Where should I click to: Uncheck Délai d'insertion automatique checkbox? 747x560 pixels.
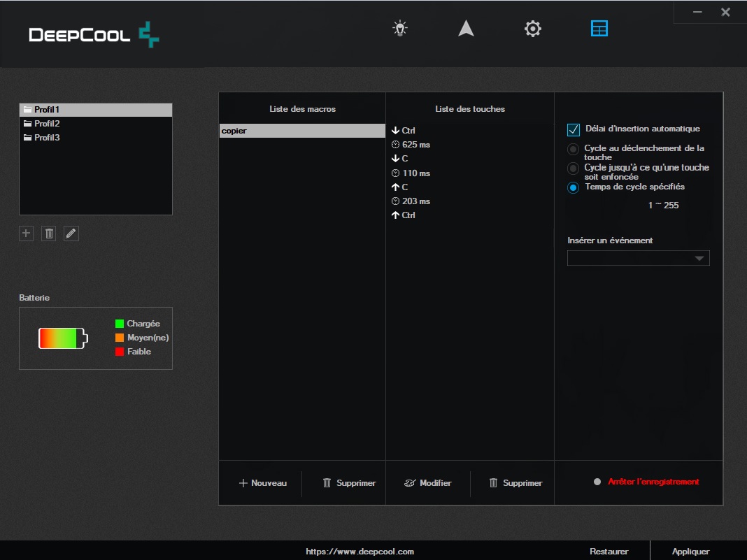tap(574, 129)
